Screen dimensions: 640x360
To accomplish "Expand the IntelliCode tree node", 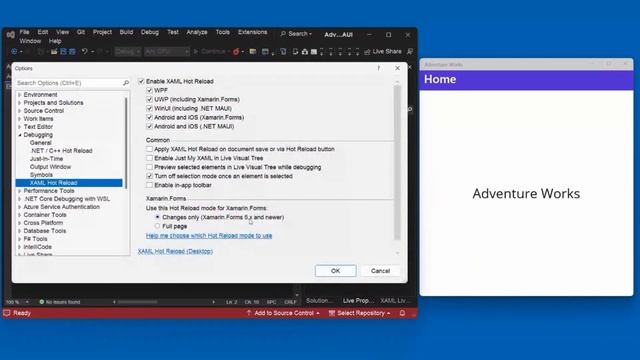I will [x=20, y=247].
